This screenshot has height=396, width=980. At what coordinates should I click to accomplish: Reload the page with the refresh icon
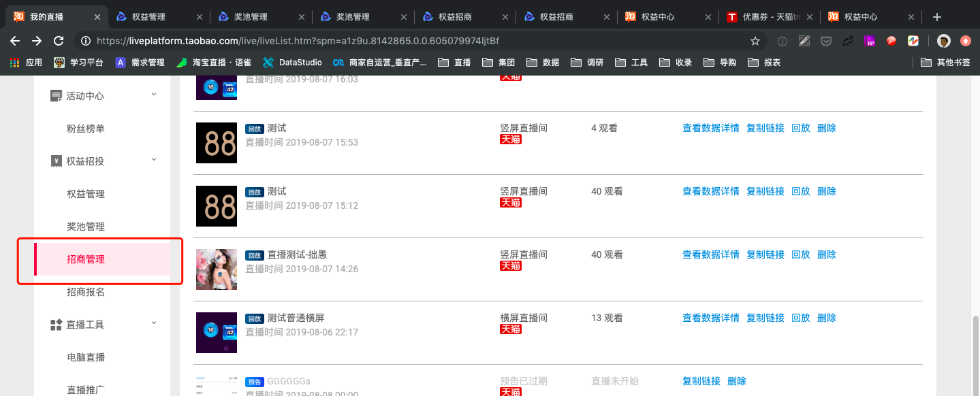[x=59, y=41]
